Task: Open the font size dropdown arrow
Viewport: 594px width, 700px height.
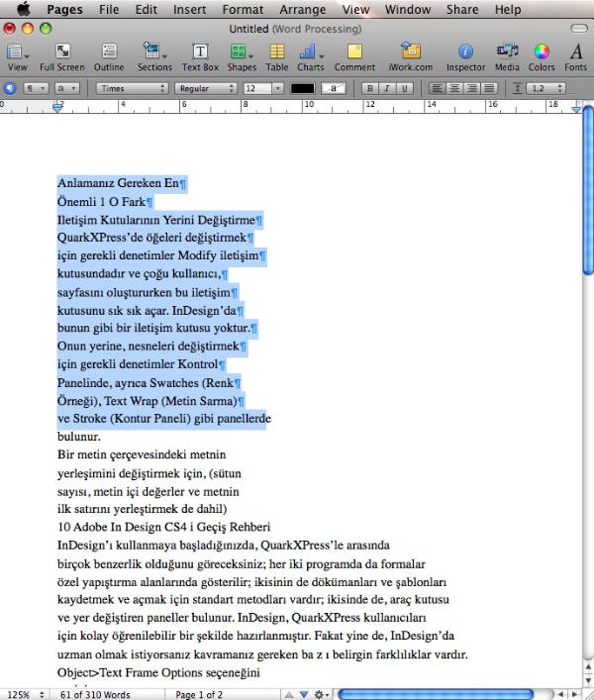Action: 277,88
